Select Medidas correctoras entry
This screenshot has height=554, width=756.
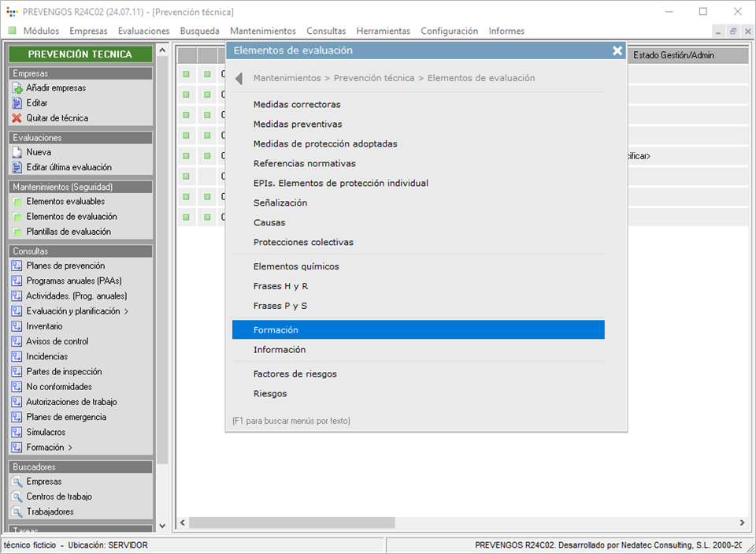pyautogui.click(x=297, y=105)
